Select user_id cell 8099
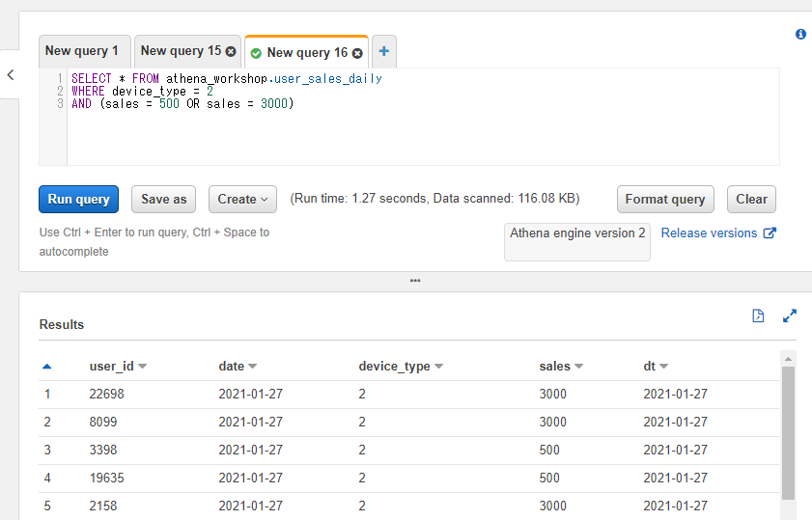 [x=103, y=422]
